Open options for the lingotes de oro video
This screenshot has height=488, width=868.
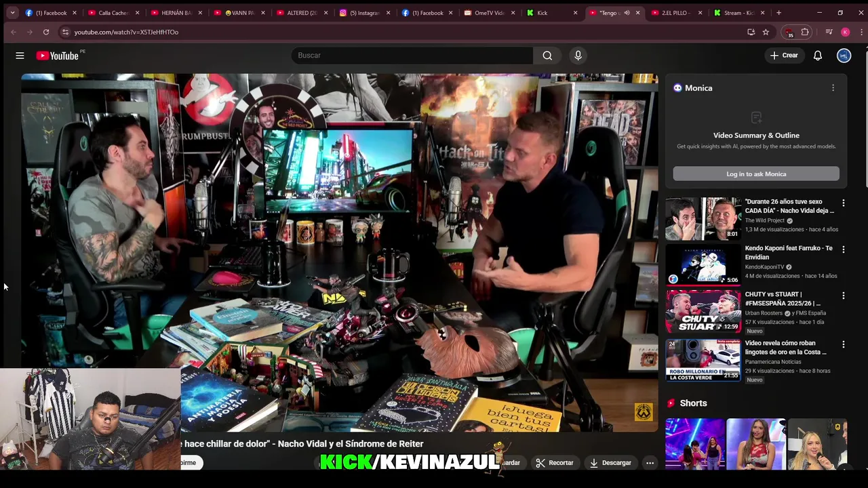click(x=844, y=344)
